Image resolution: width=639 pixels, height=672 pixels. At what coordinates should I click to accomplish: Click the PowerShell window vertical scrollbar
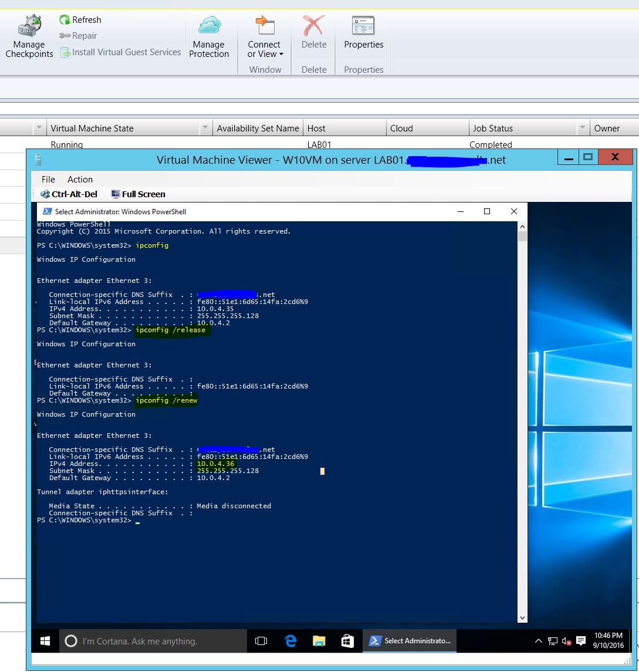[x=522, y=411]
